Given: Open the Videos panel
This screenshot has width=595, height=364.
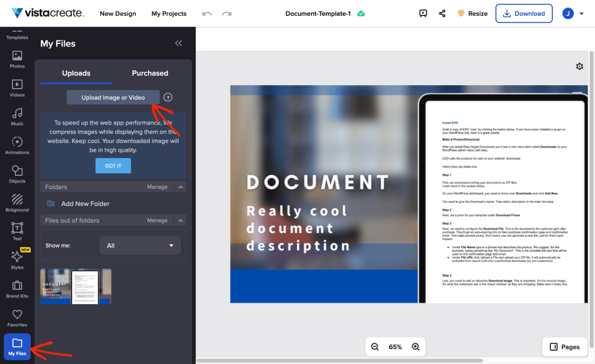Looking at the screenshot, I should 17,88.
